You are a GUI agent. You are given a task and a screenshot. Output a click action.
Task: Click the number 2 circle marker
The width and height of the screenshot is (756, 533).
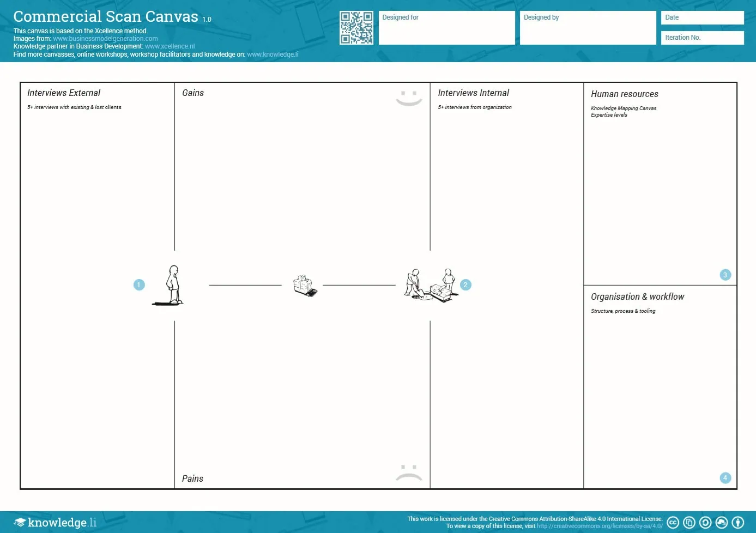(465, 284)
